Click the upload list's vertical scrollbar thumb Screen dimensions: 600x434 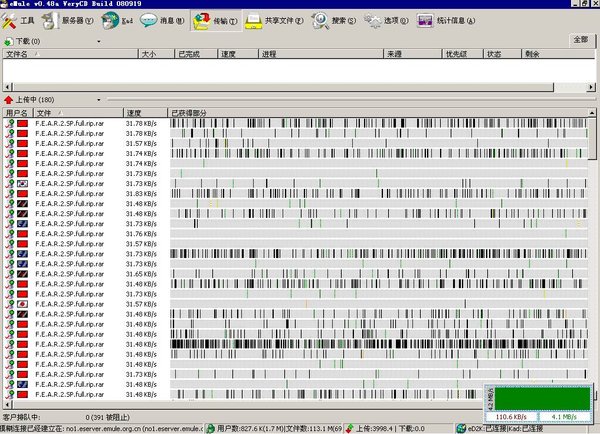coord(592,139)
